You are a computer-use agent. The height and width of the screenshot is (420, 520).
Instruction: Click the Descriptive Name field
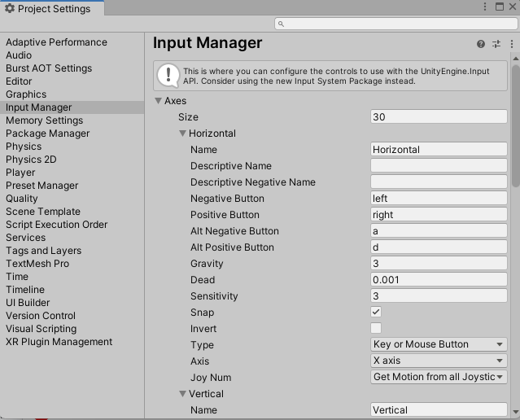click(439, 165)
